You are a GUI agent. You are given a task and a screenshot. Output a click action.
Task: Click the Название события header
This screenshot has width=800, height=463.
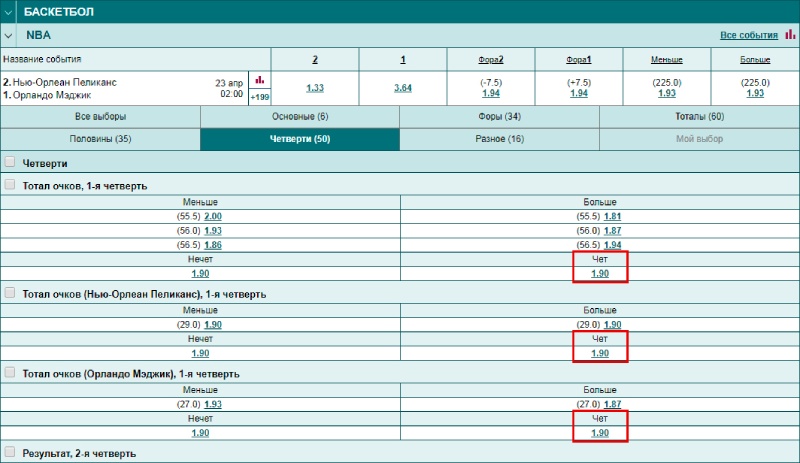coord(42,59)
